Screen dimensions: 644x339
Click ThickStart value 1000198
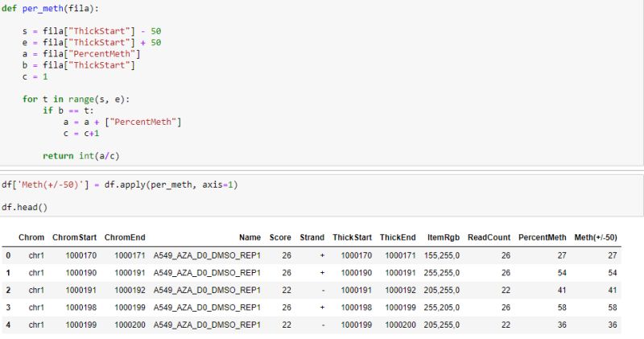coord(357,308)
